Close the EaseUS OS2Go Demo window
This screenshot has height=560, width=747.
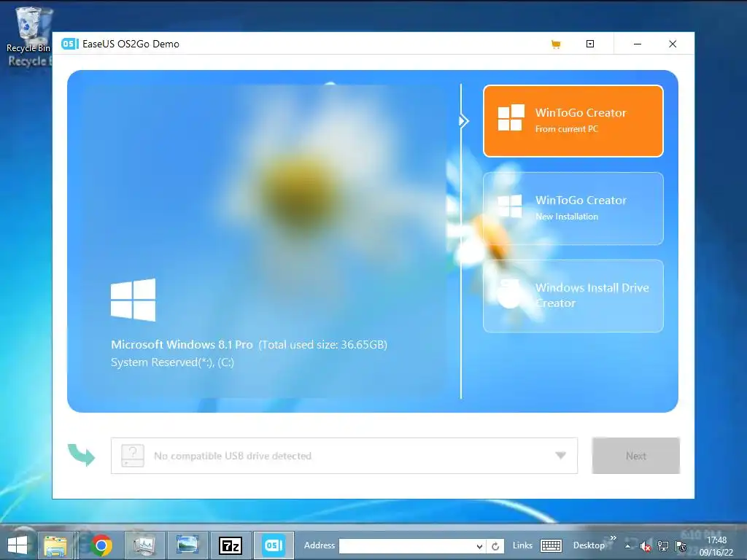click(673, 44)
